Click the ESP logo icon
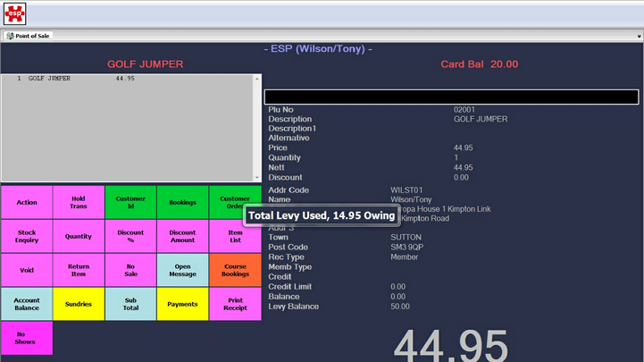644x362 pixels. point(14,13)
